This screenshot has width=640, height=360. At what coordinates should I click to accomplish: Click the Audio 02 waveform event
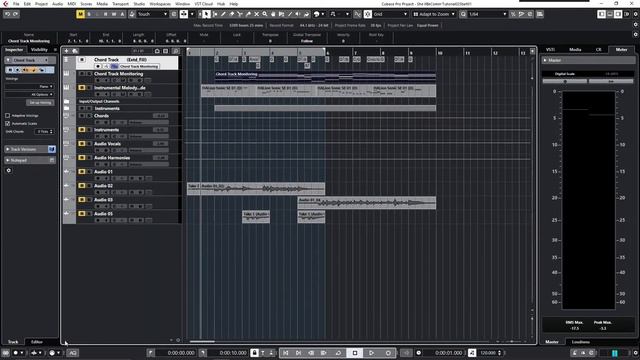tap(256, 188)
